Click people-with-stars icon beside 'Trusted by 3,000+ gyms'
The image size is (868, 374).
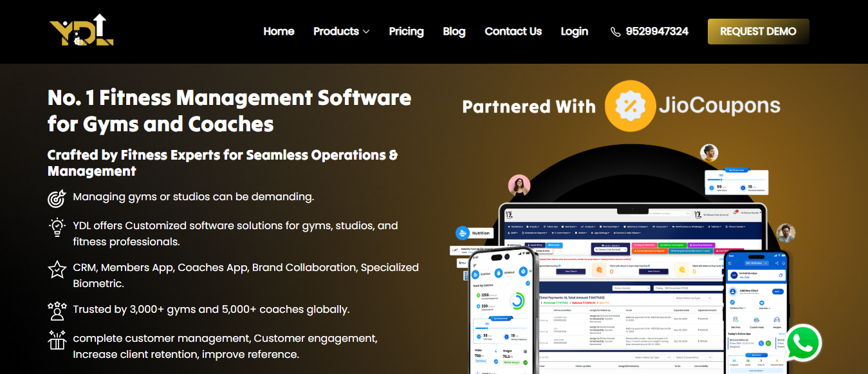coord(57,310)
